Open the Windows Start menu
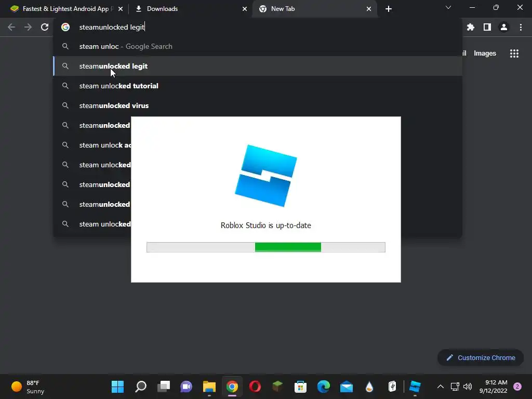The width and height of the screenshot is (532, 399). tap(118, 387)
